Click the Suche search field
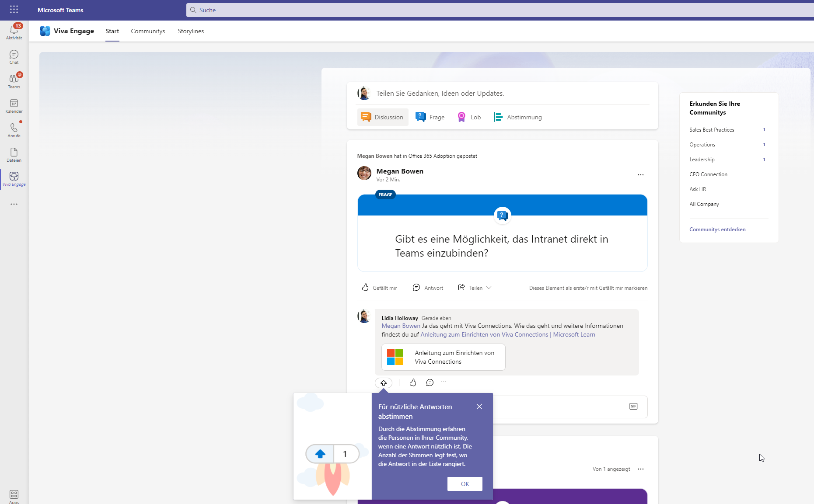 [x=499, y=10]
